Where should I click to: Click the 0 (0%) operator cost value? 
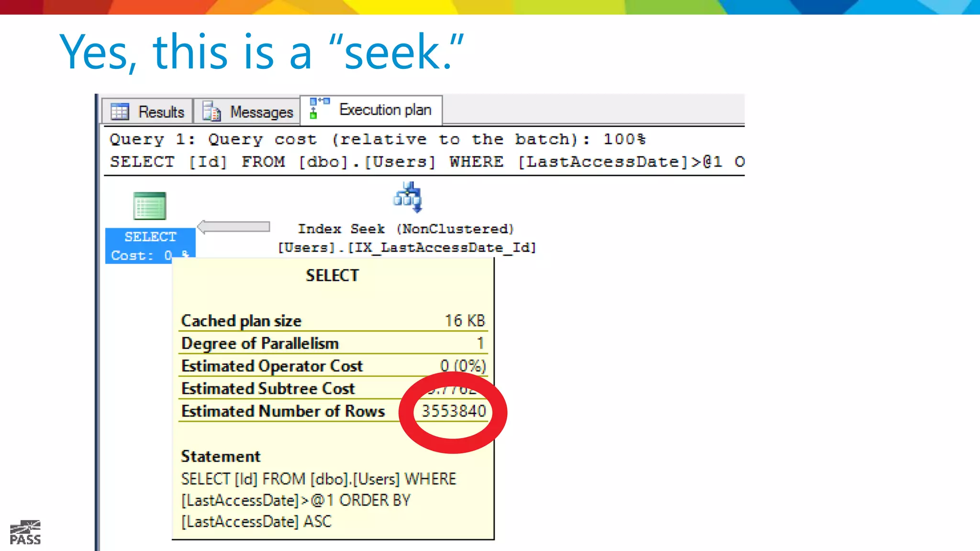tap(463, 366)
